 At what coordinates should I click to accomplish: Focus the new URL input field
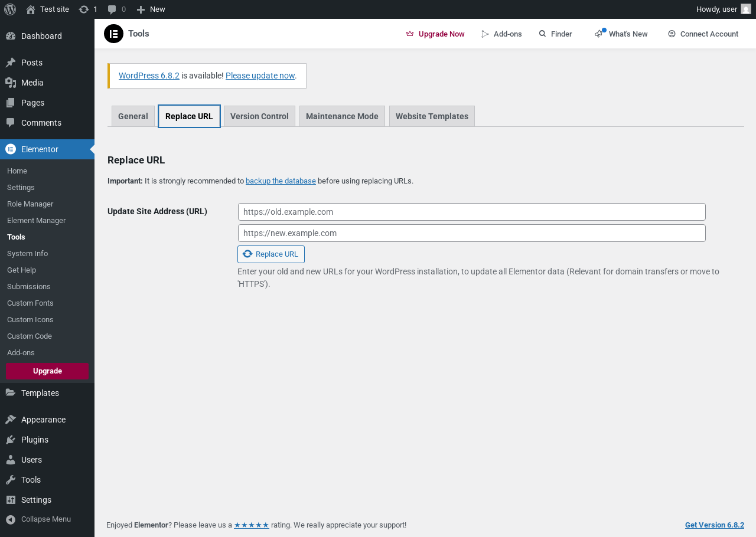(472, 233)
